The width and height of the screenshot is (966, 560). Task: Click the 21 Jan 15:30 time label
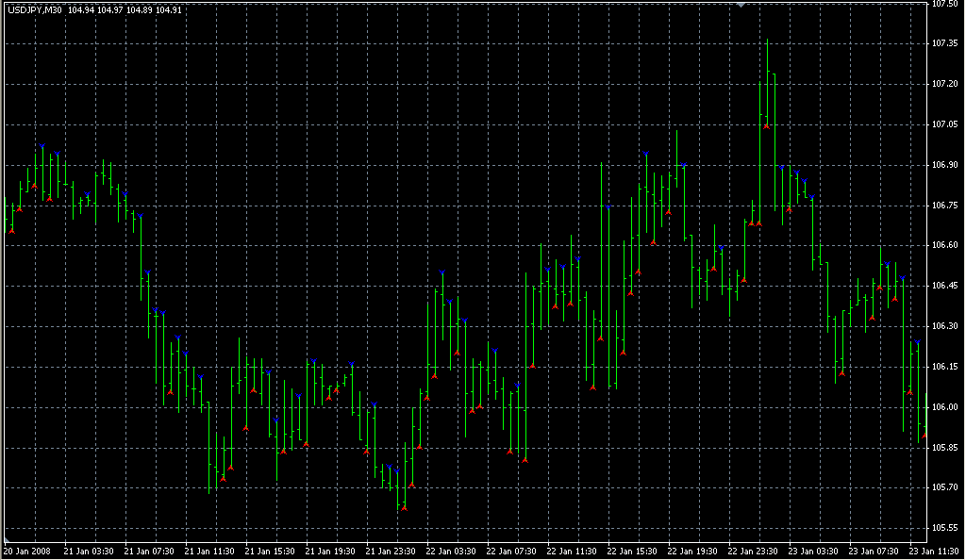pyautogui.click(x=269, y=552)
